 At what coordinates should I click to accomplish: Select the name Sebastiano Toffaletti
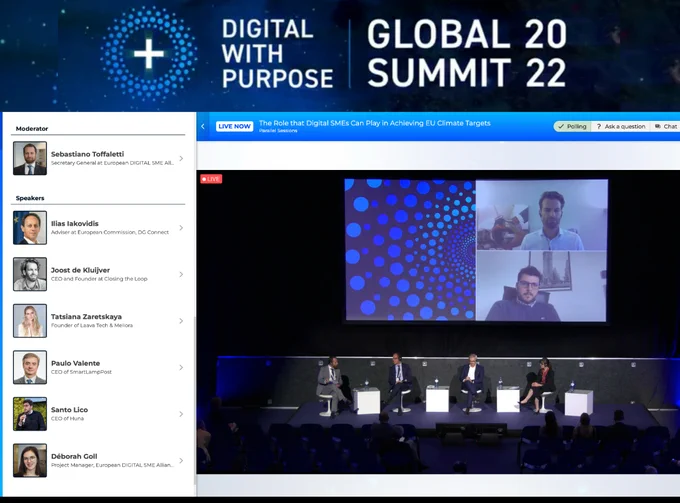(x=88, y=154)
